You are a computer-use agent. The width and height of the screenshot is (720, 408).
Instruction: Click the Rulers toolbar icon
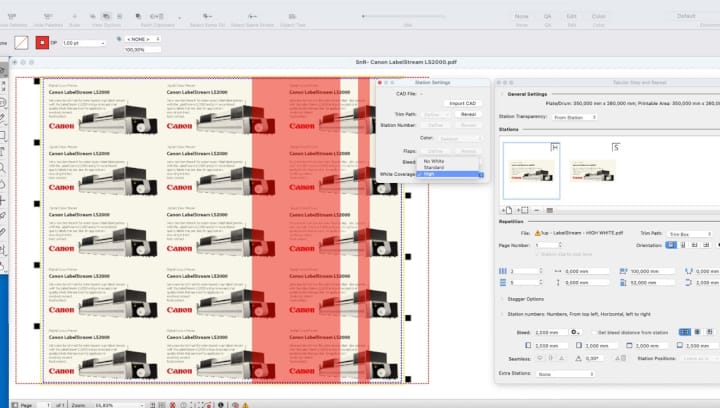coord(74,19)
